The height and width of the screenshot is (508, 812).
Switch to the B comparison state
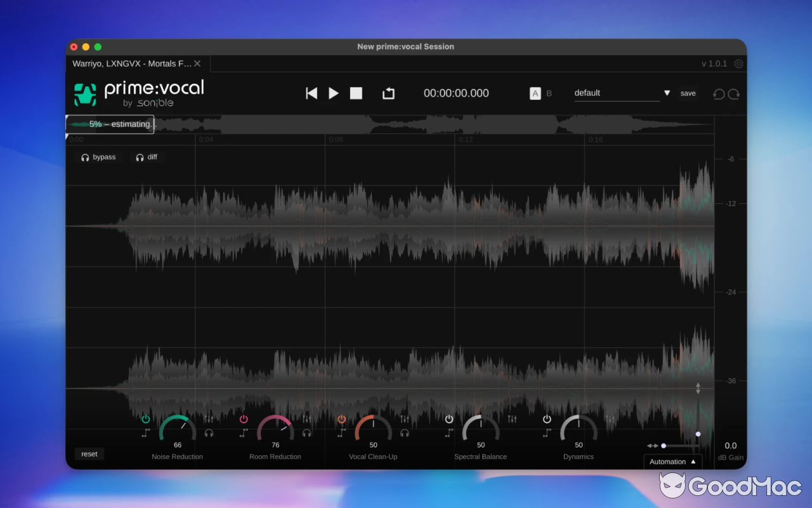(x=549, y=93)
